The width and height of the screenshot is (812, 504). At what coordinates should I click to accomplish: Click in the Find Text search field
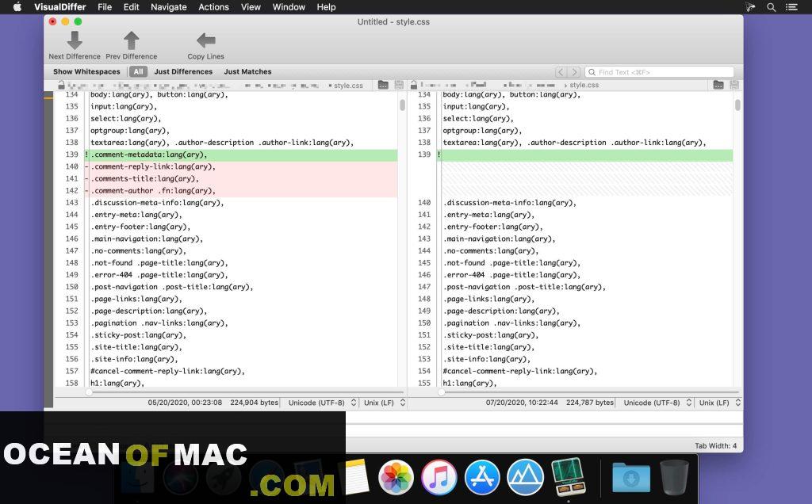(x=659, y=72)
